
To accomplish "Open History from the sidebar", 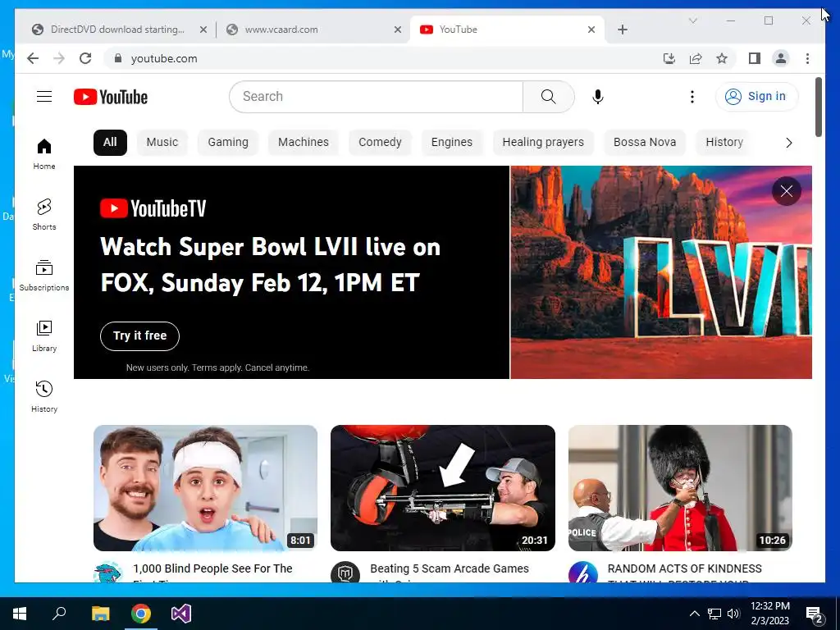I will tap(44, 396).
